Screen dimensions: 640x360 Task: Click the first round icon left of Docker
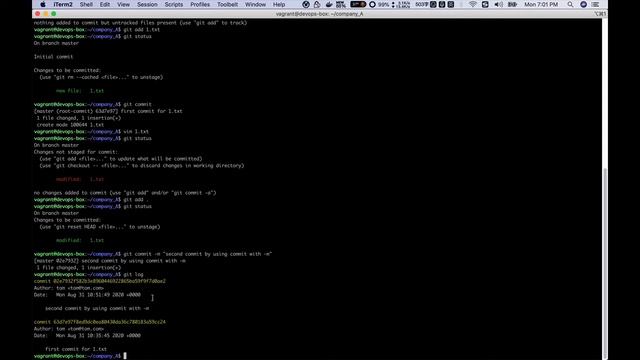[x=306, y=4]
